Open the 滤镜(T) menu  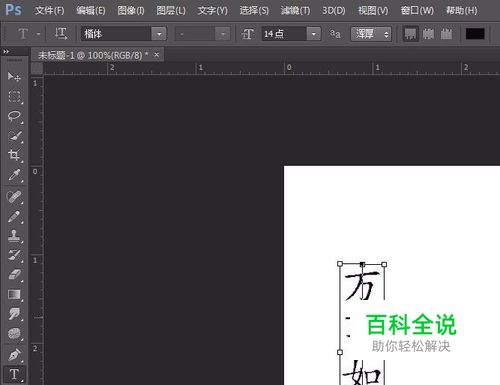click(x=295, y=11)
